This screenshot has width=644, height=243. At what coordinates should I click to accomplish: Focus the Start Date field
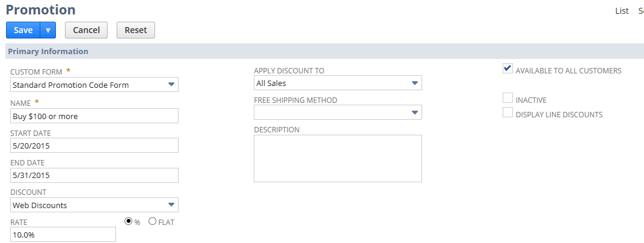click(94, 146)
